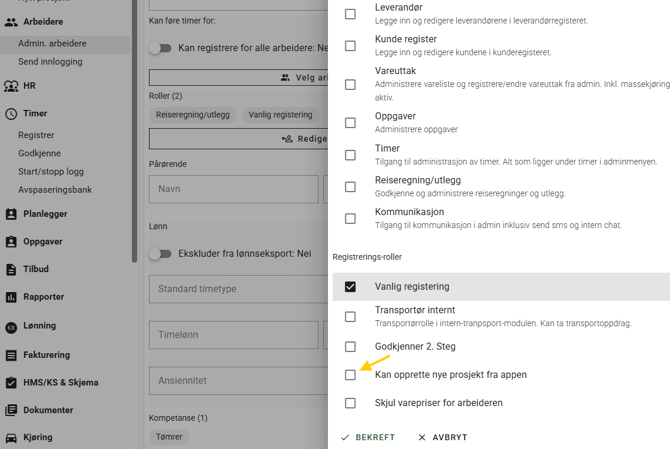Click the Kjøring car icon

(x=11, y=438)
